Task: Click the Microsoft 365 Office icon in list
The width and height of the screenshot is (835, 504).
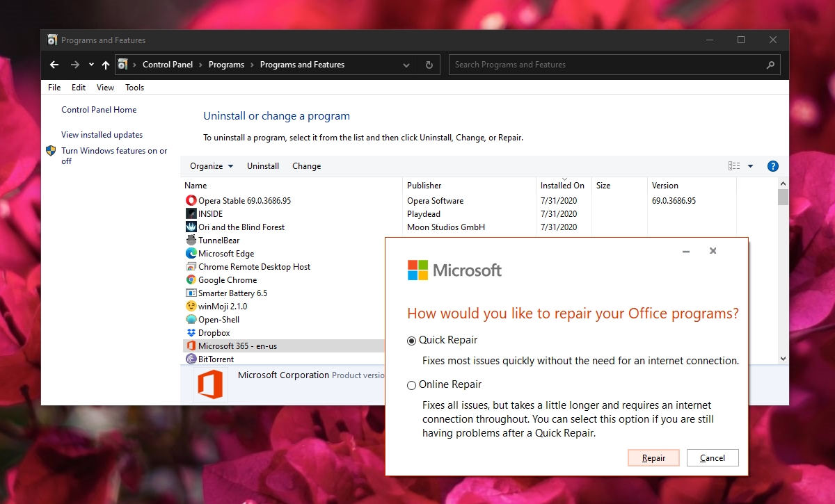Action: (x=191, y=346)
